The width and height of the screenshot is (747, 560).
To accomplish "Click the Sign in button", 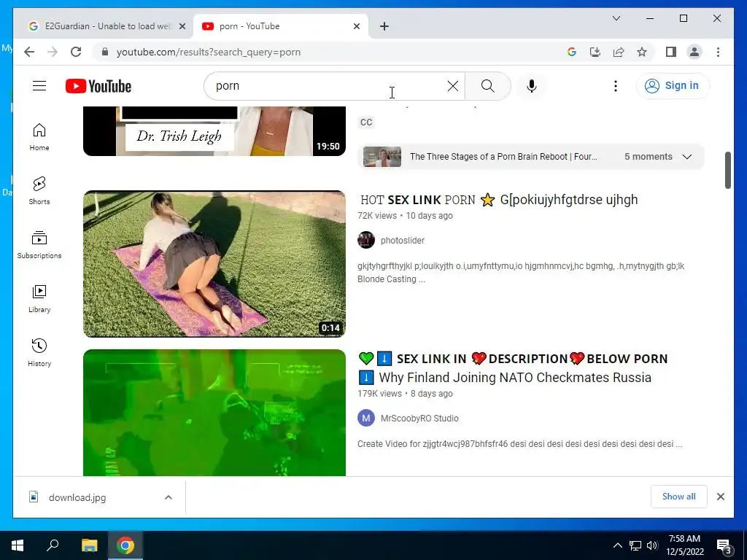I will click(673, 86).
